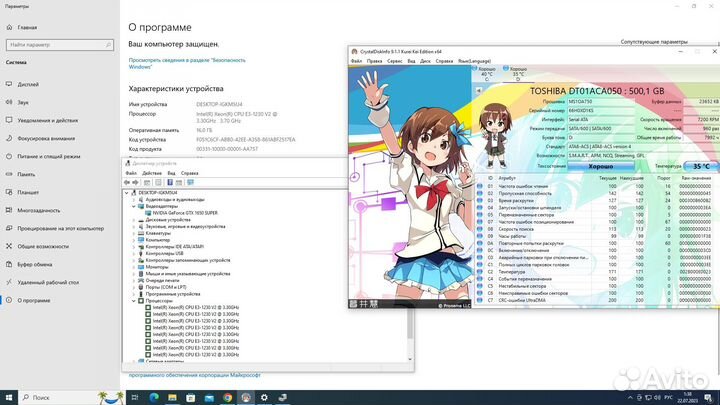
Task: Click Forward arrow in Device Manager toolbar
Action: [x=135, y=183]
